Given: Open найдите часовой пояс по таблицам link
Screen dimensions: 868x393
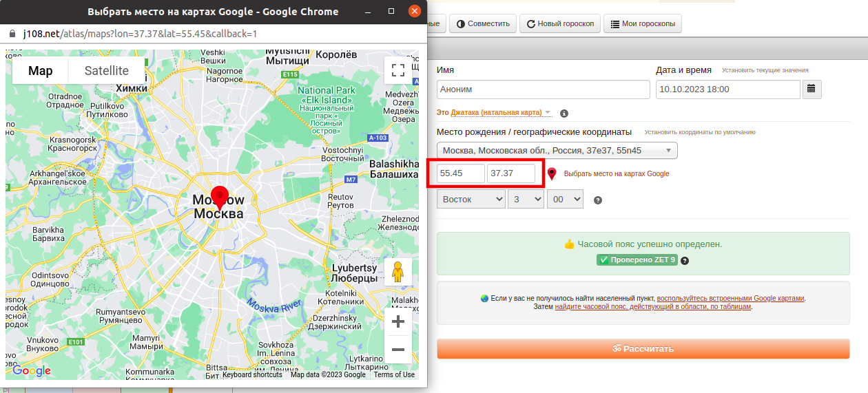Looking at the screenshot, I should [x=652, y=307].
